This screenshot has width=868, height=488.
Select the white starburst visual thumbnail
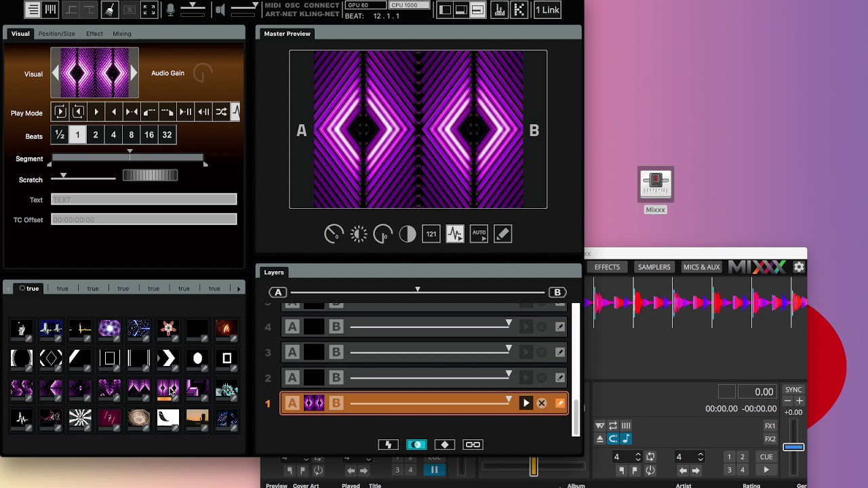point(80,419)
